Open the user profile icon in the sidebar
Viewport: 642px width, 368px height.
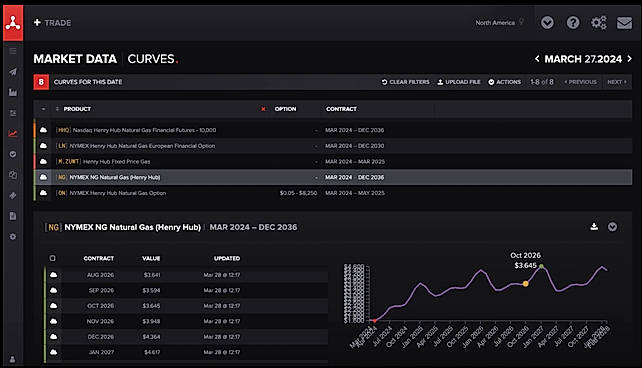click(x=13, y=359)
